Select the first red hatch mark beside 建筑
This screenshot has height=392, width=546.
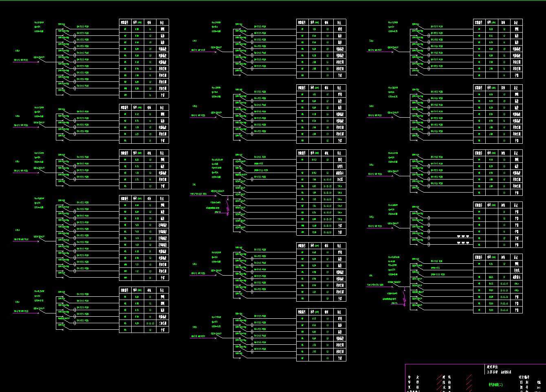439,377
